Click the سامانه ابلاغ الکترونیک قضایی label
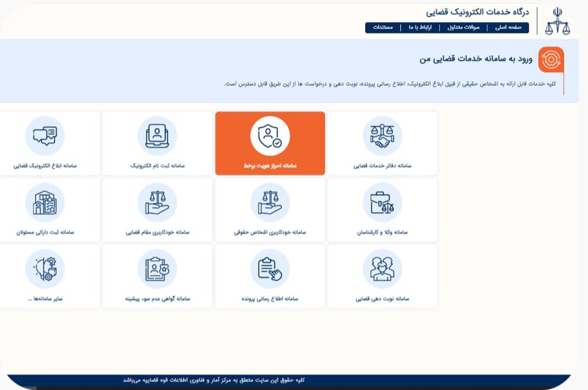Image resolution: width=588 pixels, height=390 pixels. point(45,166)
